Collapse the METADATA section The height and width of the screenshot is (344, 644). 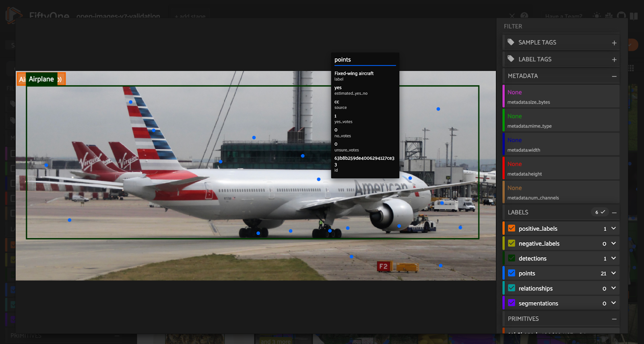614,76
